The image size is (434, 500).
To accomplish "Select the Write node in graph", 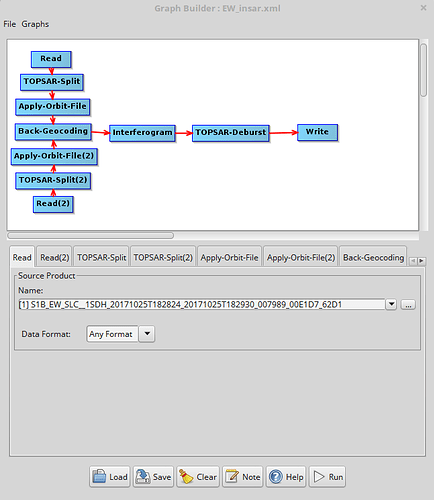I will tap(317, 132).
